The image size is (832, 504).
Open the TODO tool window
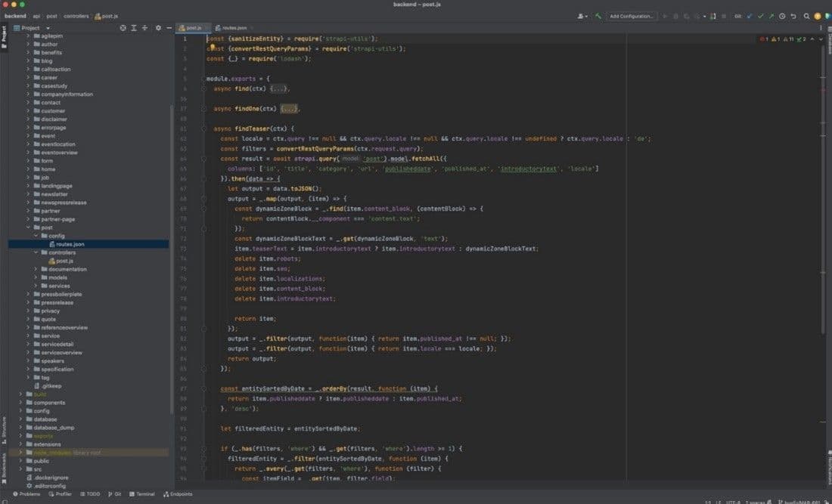(x=91, y=494)
